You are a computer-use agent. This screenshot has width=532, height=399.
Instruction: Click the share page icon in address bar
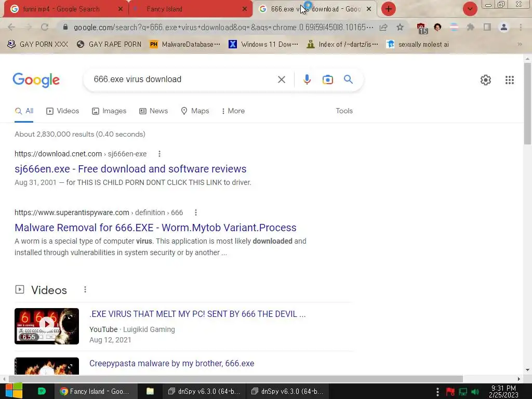(x=383, y=27)
